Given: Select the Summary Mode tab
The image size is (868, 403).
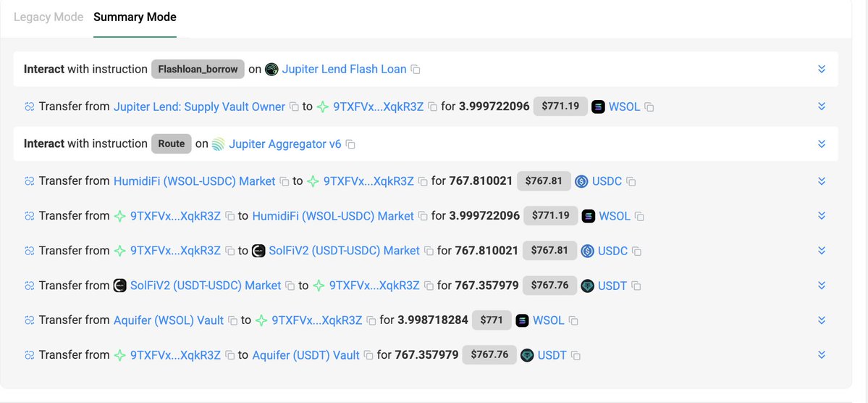Looking at the screenshot, I should 135,17.
